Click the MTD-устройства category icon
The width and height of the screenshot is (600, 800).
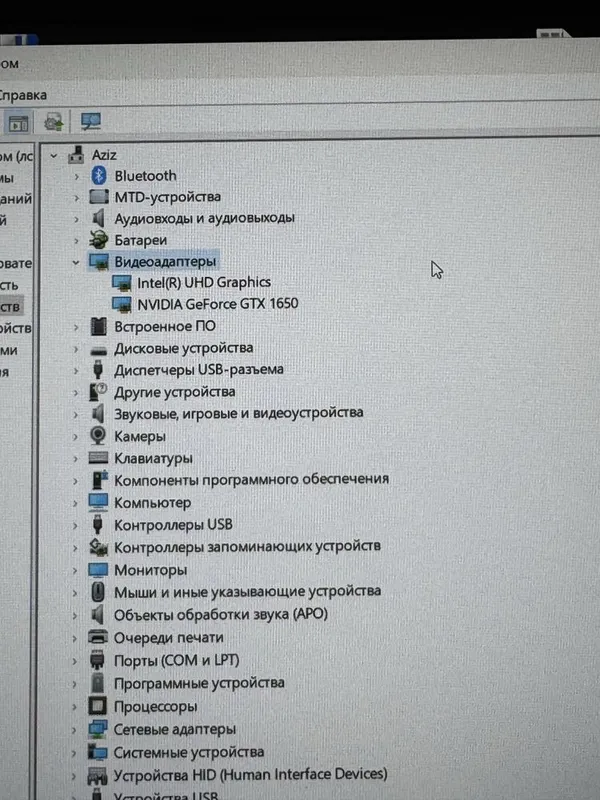point(98,197)
